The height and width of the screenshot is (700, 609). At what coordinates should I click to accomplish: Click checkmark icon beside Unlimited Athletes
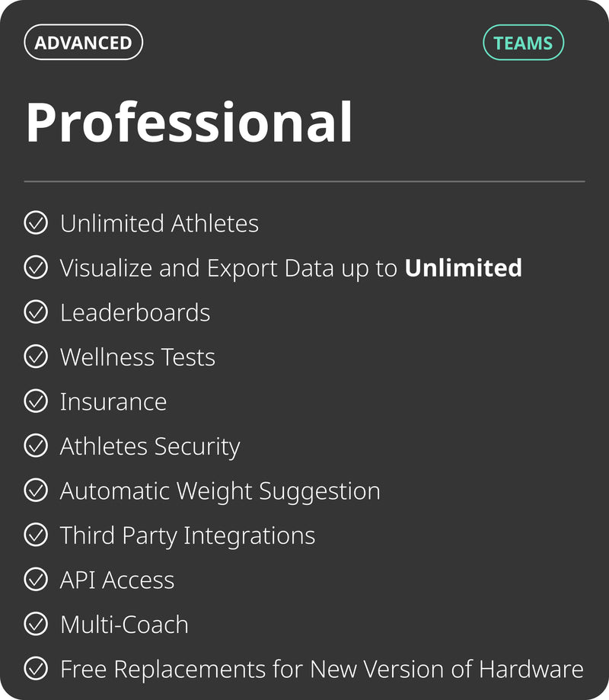pos(36,223)
